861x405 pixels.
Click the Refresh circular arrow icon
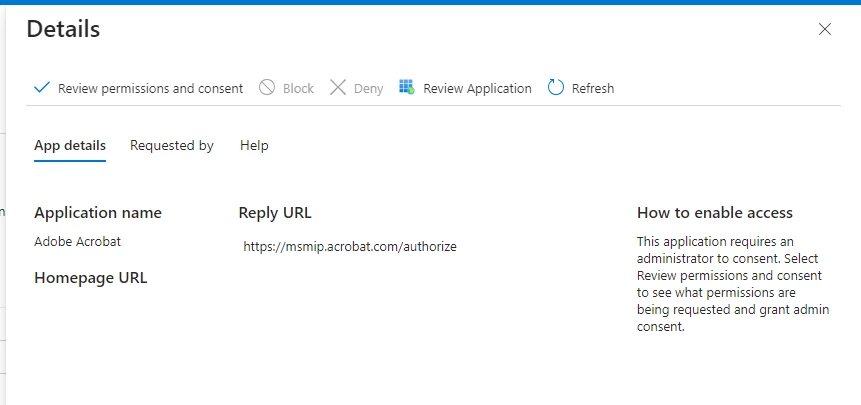click(556, 87)
